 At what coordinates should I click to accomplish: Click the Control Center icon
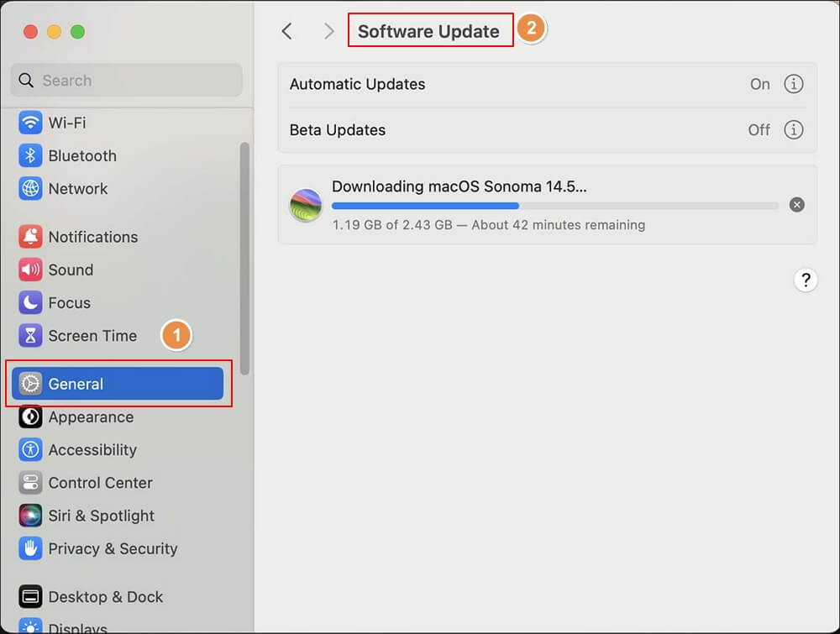(30, 483)
